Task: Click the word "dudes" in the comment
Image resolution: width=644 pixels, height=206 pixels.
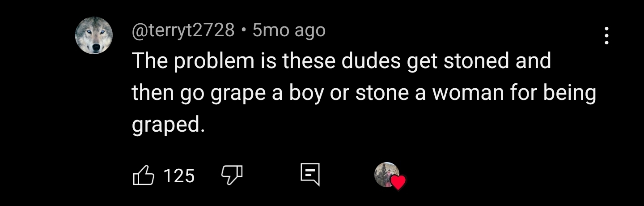Action: click(x=371, y=61)
